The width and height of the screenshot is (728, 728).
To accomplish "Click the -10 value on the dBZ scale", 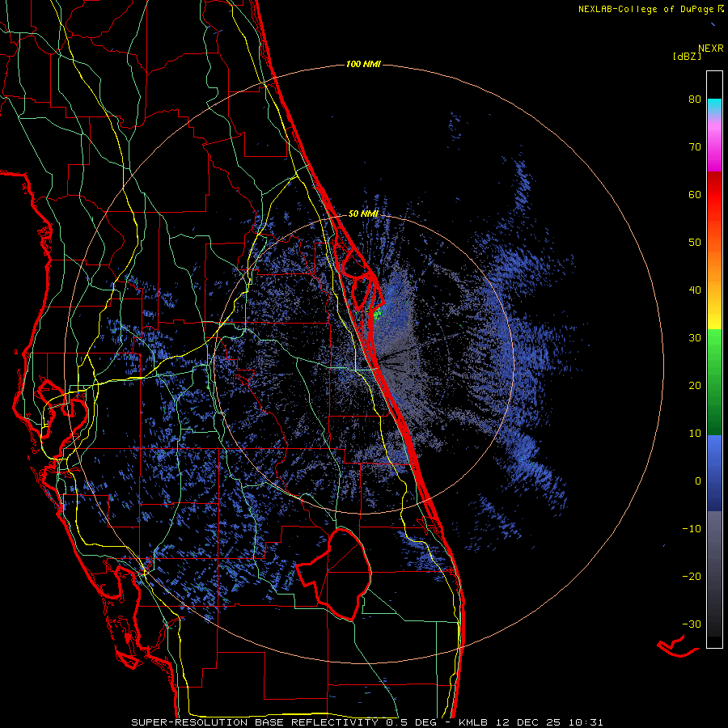I will coord(692,529).
